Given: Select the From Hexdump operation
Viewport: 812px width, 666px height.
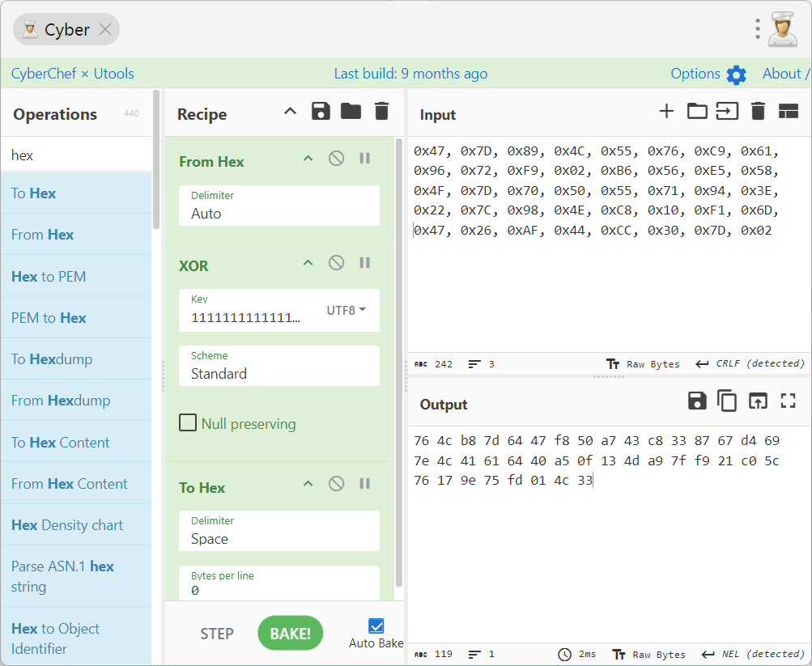Looking at the screenshot, I should (x=76, y=401).
